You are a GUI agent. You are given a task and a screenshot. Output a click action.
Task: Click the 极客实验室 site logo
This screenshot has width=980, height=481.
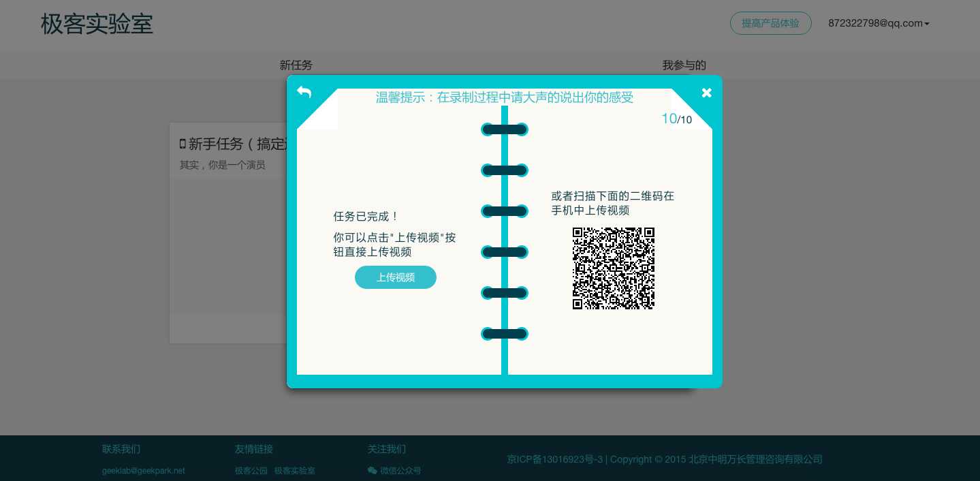pos(97,24)
